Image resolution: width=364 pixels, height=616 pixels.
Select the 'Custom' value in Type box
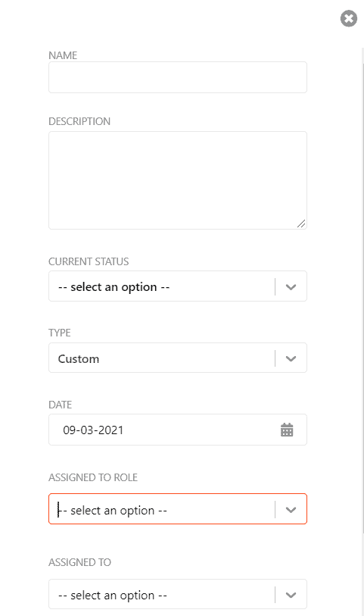pos(79,359)
